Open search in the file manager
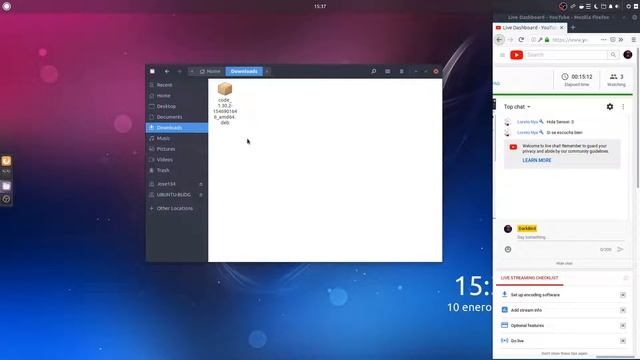640x360 pixels. point(373,71)
